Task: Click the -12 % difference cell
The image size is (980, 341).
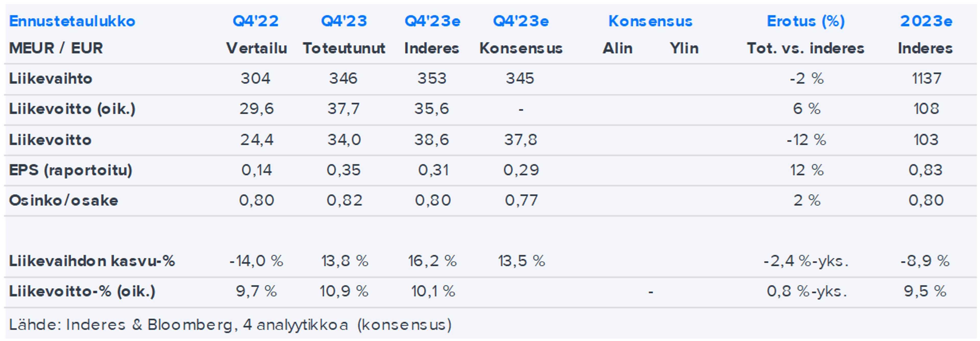Action: point(806,140)
